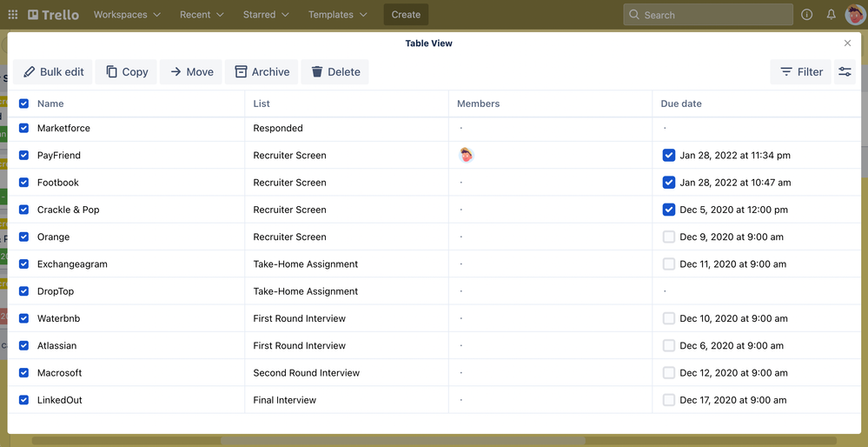Image resolution: width=868 pixels, height=447 pixels.
Task: Uncheck Crackle & Pop due date box
Action: click(x=669, y=210)
